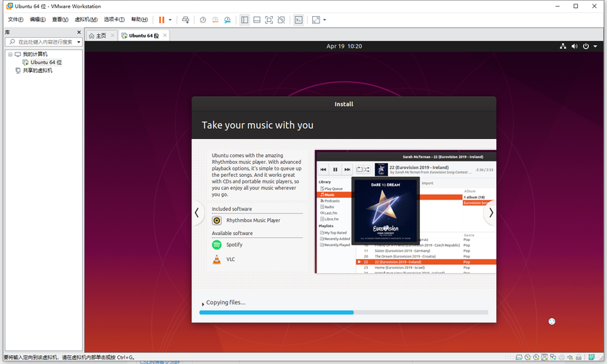
Task: Open the 虚拟机(M) menu
Action: (86, 20)
